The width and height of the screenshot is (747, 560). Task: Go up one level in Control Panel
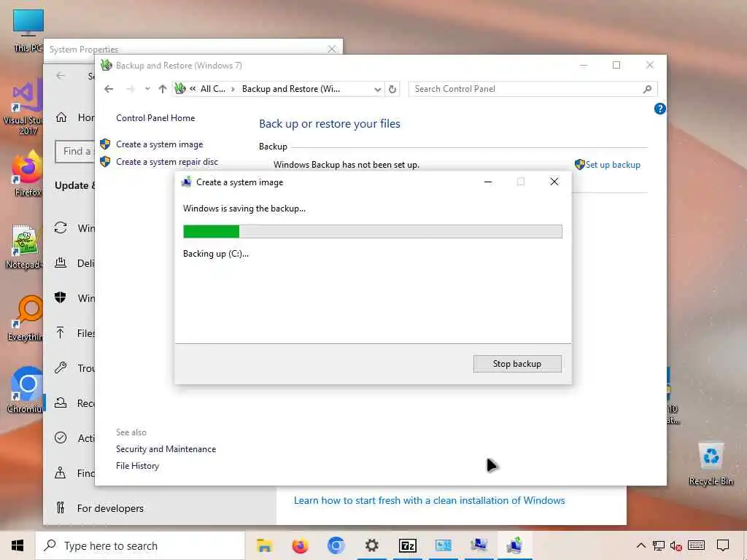click(163, 89)
